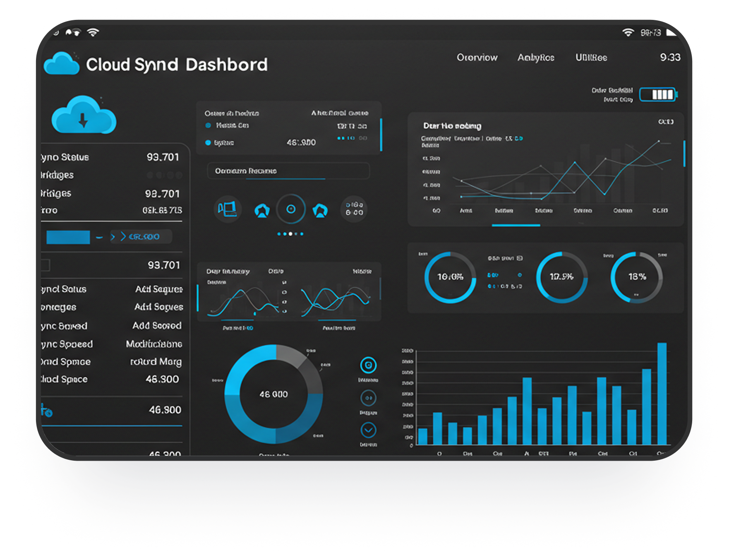Open the Analytics tab in header

[536, 58]
